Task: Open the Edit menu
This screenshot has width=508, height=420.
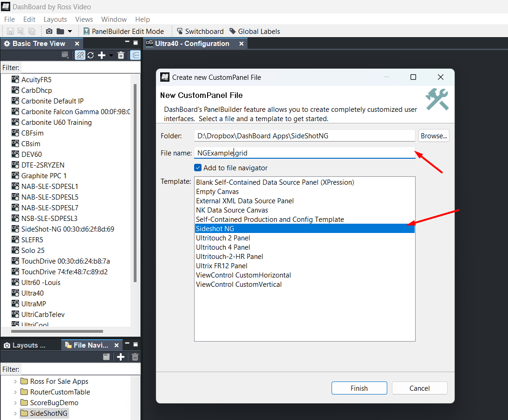Action: (29, 19)
